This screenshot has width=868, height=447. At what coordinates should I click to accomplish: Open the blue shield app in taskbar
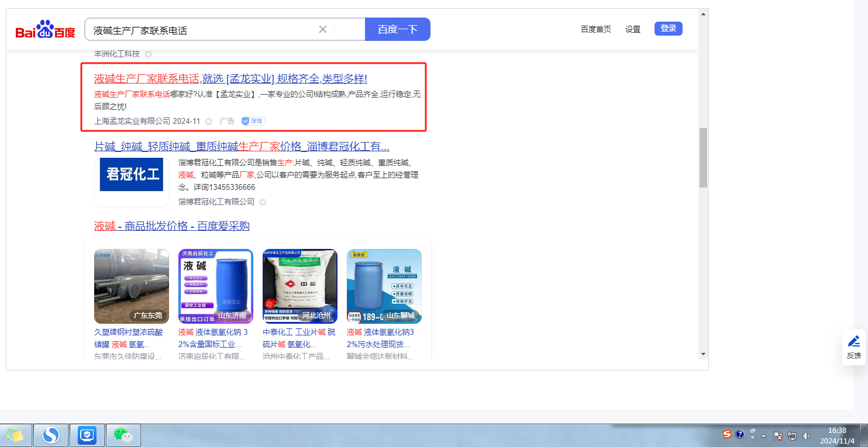[x=87, y=435]
